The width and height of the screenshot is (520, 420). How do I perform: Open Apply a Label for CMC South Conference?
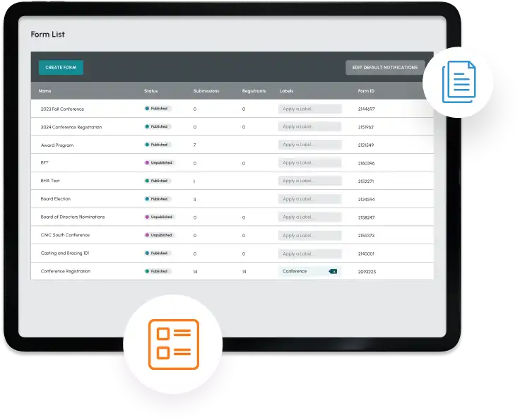[309, 235]
